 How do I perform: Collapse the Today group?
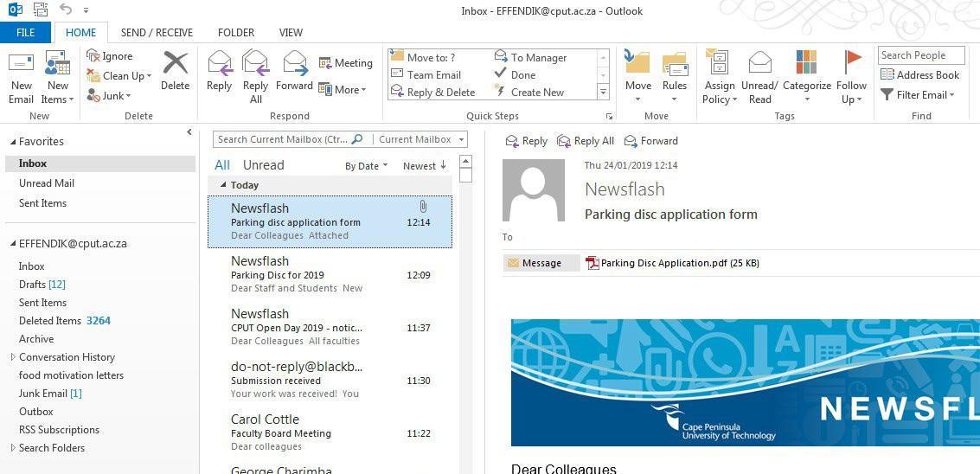(x=223, y=185)
